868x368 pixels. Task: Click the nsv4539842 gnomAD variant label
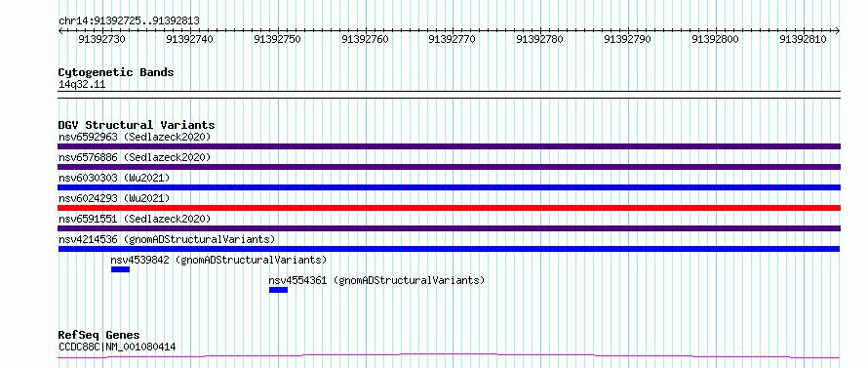tap(218, 260)
